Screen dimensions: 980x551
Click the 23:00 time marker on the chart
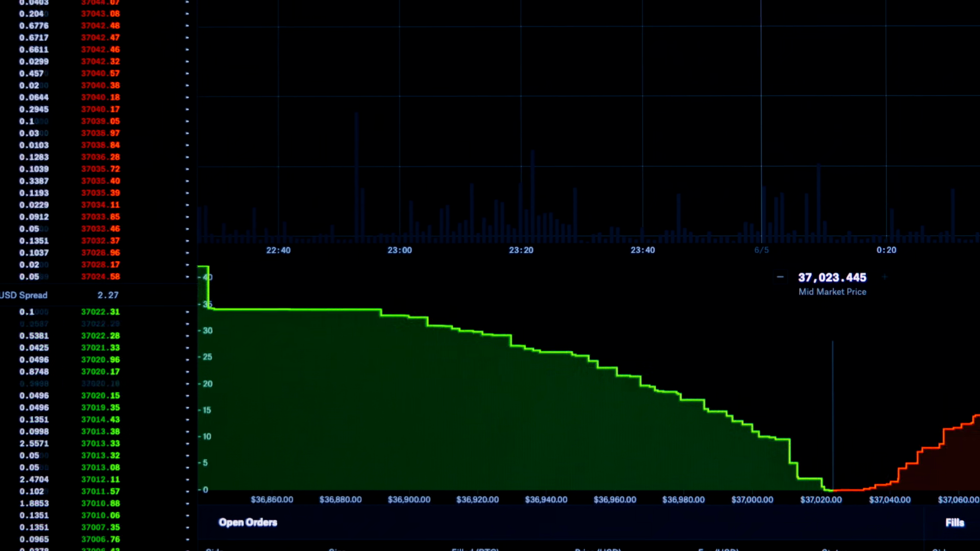click(400, 250)
